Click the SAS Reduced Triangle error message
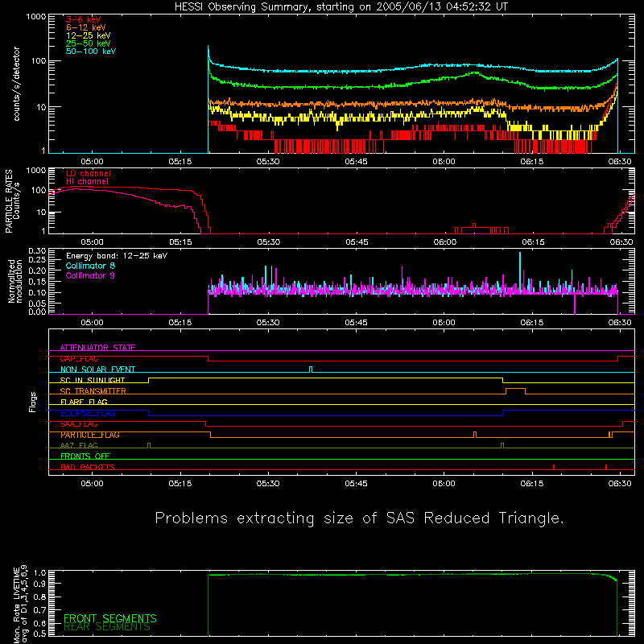 pos(359,518)
